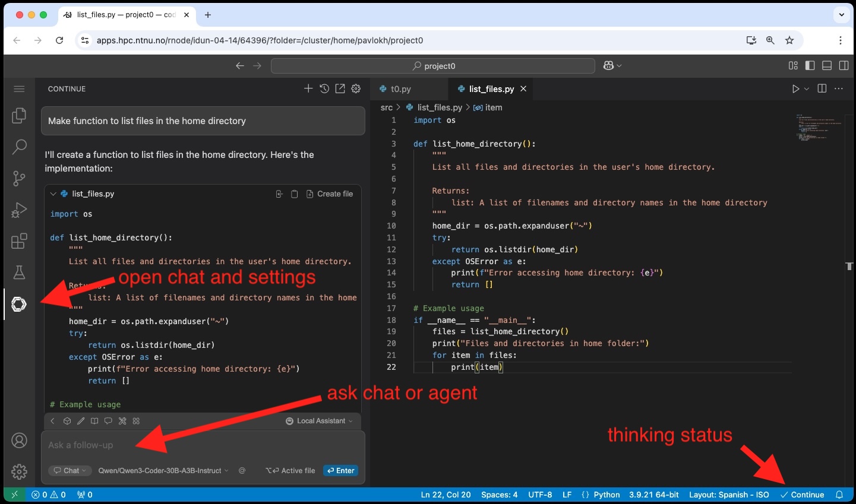Select the item breadcrumb symbol
Screen dimensions: 856x504
coord(493,107)
